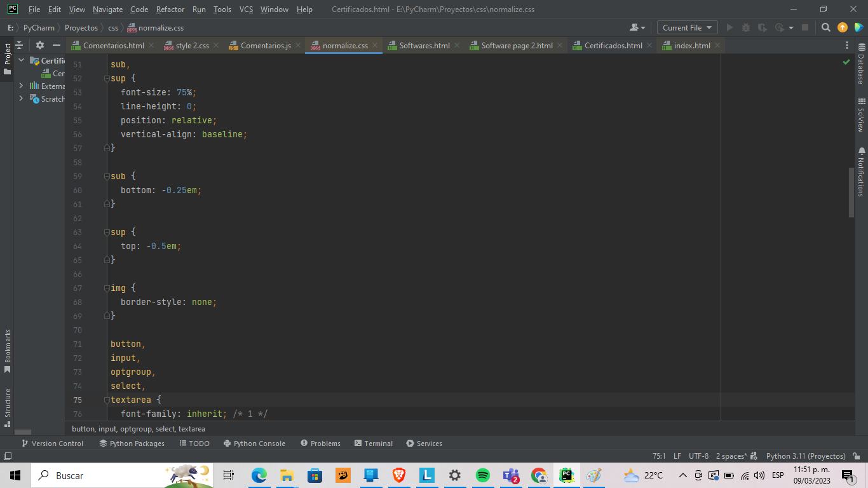Open project tool window settings gear
Image resolution: width=868 pixels, height=488 pixels.
pyautogui.click(x=39, y=45)
